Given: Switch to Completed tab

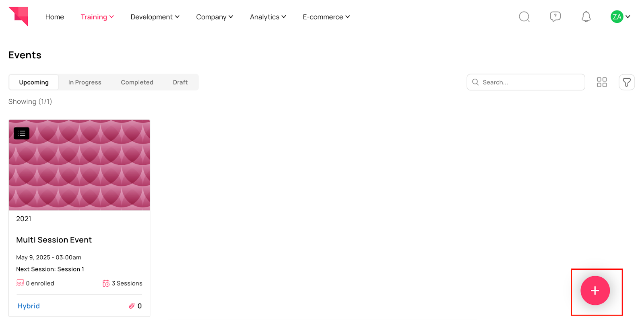Looking at the screenshot, I should (x=137, y=82).
